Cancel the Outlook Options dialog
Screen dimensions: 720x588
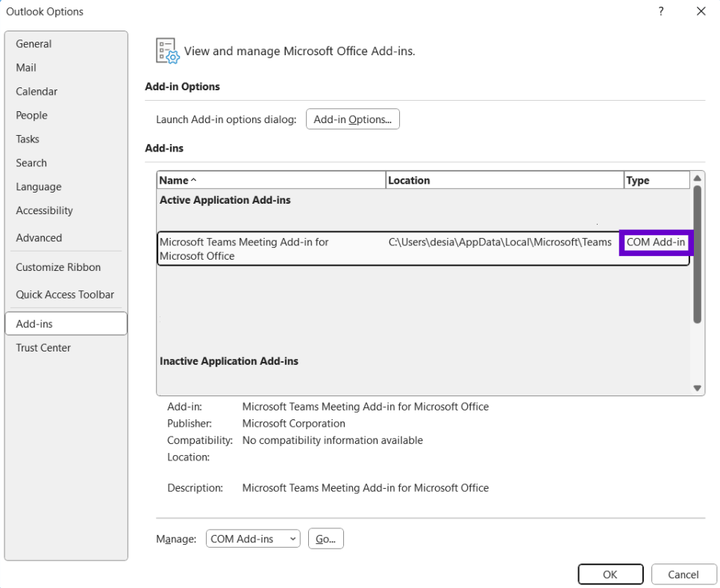[683, 575]
